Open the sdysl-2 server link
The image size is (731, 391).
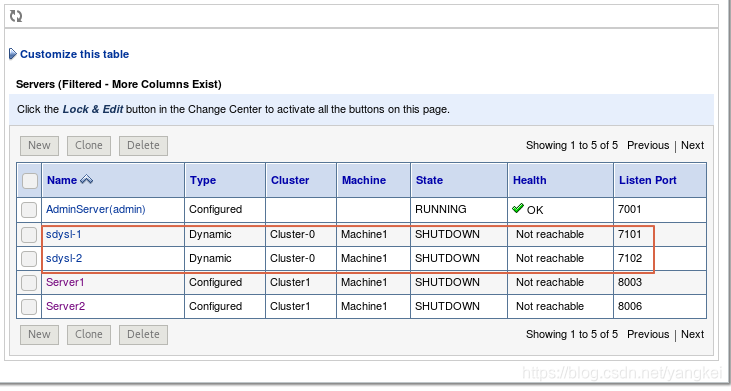click(64, 258)
